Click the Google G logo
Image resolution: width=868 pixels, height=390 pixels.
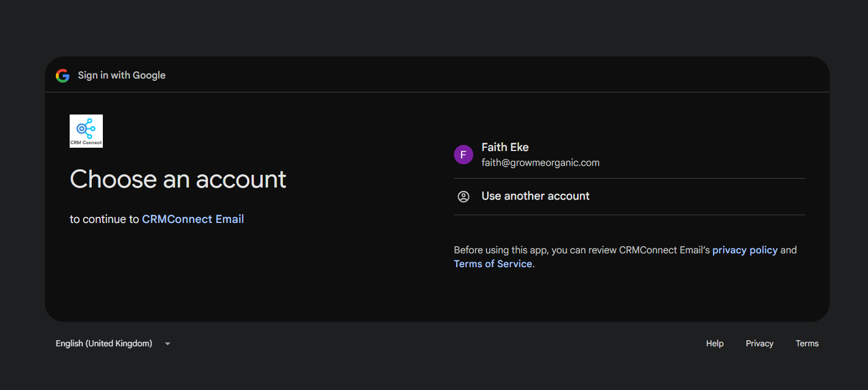point(62,75)
